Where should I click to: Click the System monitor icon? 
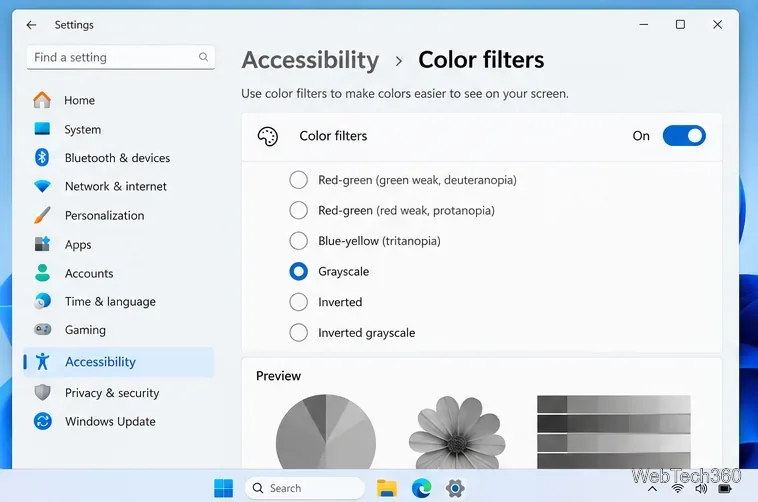tap(42, 129)
